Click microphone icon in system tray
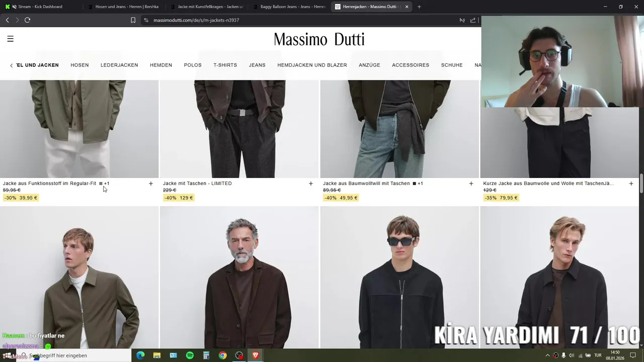The width and height of the screenshot is (644, 362). coord(563,355)
